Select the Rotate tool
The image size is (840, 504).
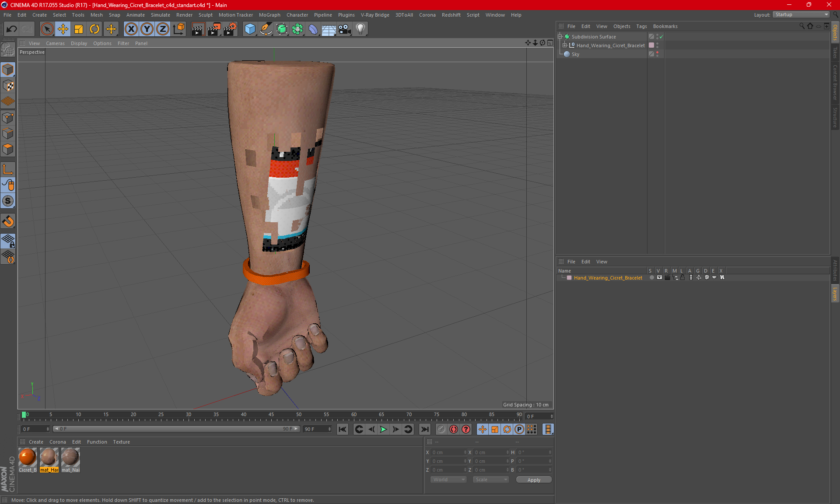[x=94, y=29]
